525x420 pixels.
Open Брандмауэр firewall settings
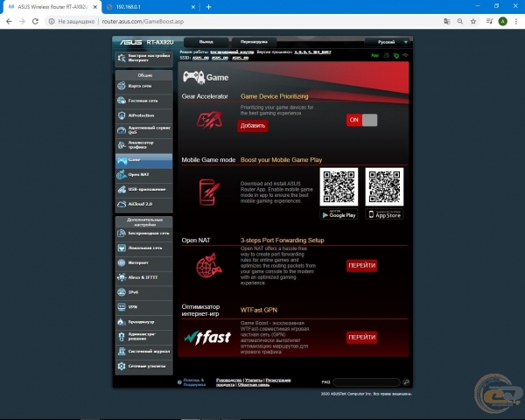(144, 322)
